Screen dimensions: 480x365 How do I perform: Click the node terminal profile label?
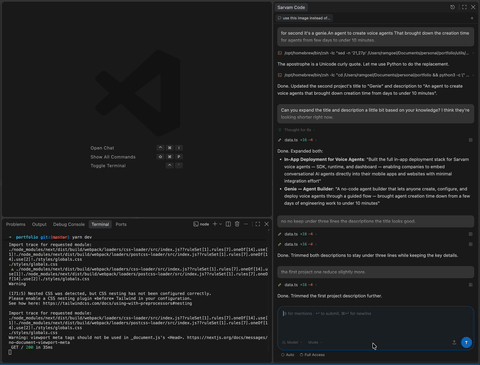pos(201,224)
